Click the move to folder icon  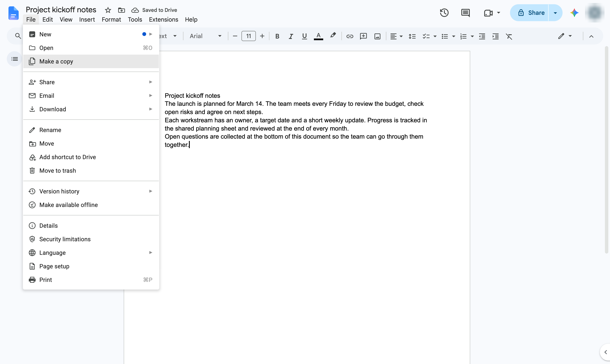122,10
